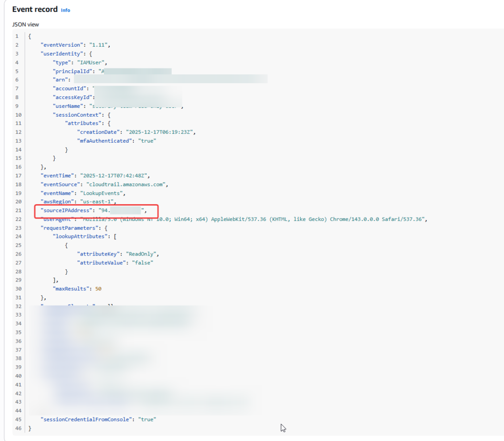This screenshot has height=441, width=504.
Task: Click the eventVersion value 1.11
Action: pos(98,45)
